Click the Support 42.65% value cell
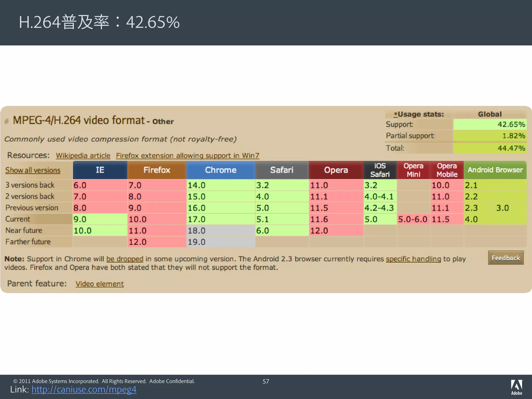Viewport: 532px width, 399px height. 490,124
